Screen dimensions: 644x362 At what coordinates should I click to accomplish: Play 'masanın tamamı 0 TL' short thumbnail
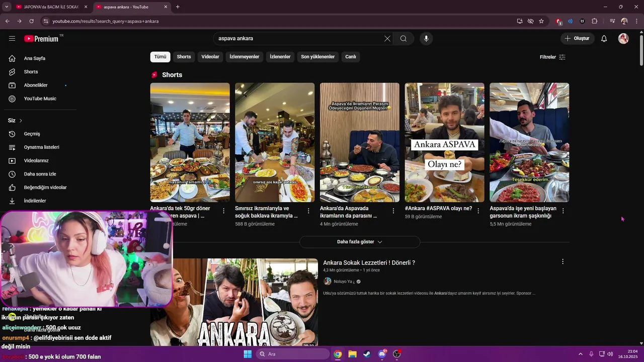pos(190,142)
